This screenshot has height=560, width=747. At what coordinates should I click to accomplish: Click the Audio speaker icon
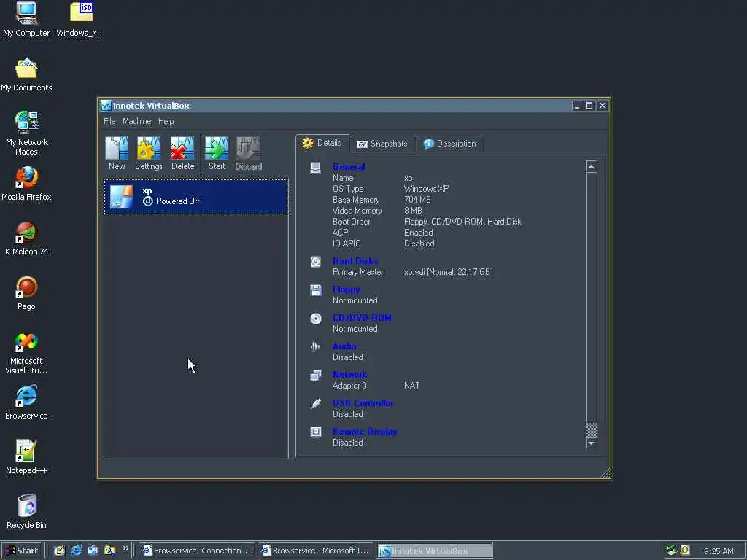[315, 346]
